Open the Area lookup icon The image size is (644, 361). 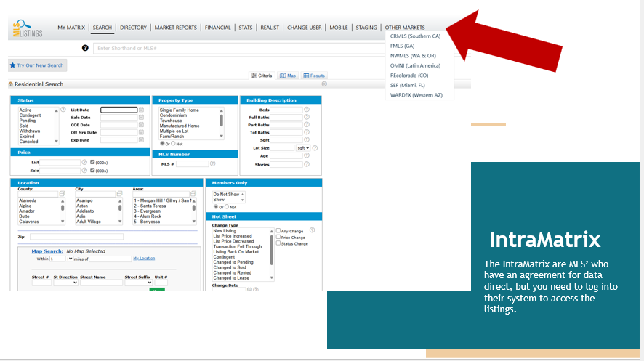coord(193,194)
